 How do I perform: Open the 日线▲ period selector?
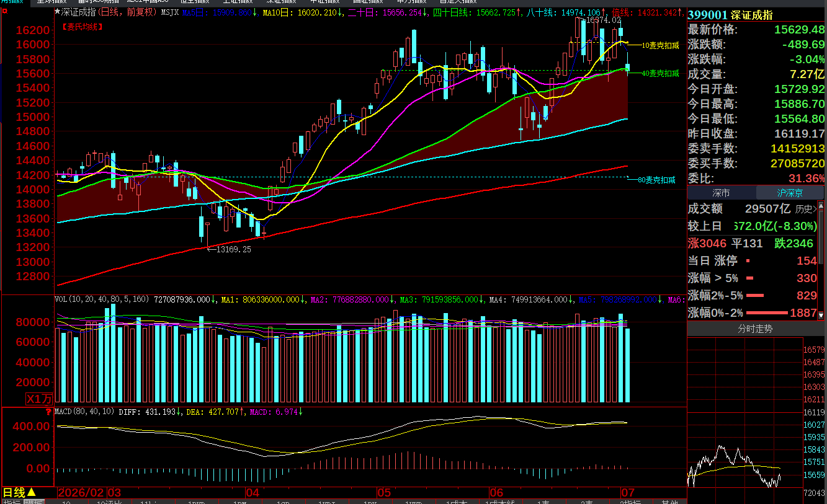click(x=19, y=493)
